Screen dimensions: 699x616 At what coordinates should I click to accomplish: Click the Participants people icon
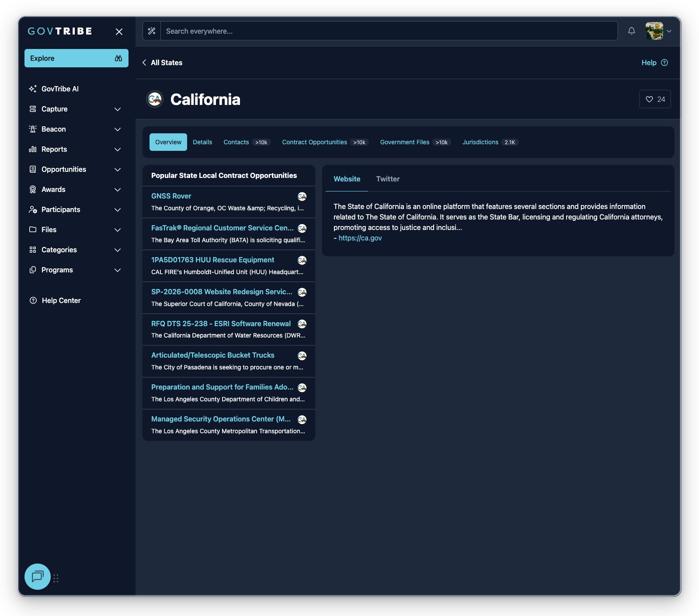click(x=33, y=209)
